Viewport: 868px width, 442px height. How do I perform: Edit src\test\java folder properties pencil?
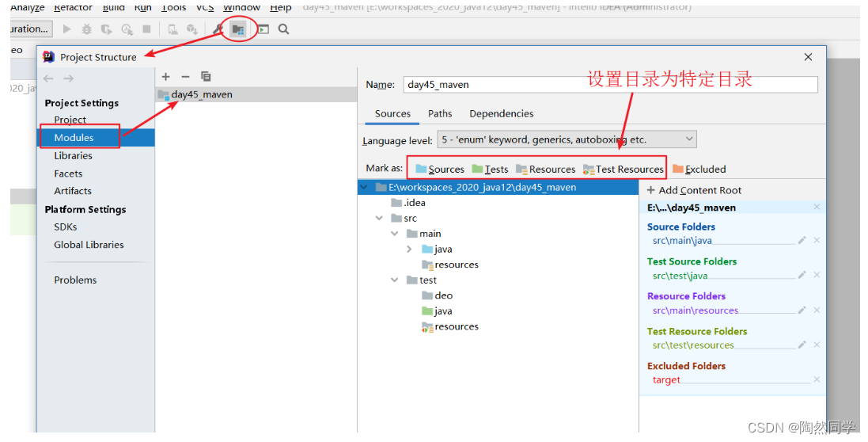[802, 275]
